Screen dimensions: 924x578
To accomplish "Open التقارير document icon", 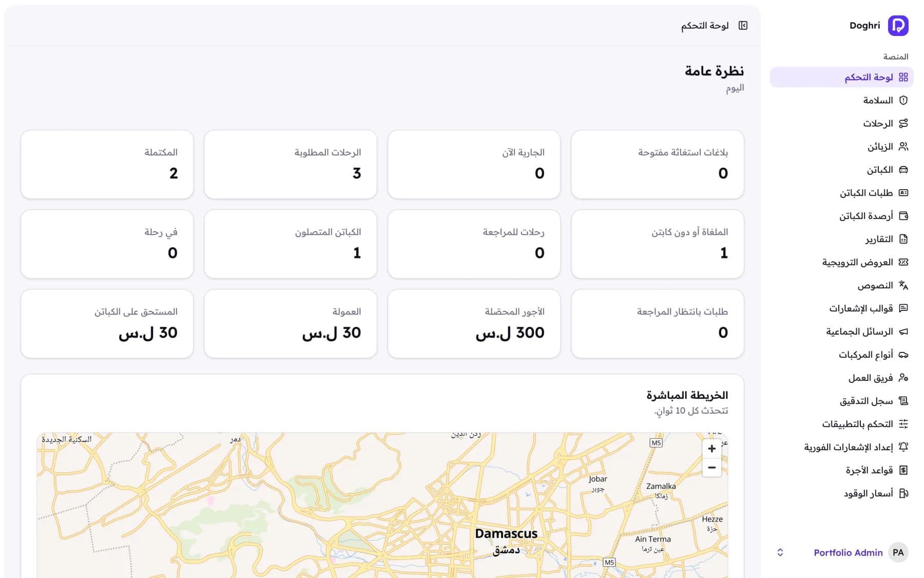I will coord(903,239).
